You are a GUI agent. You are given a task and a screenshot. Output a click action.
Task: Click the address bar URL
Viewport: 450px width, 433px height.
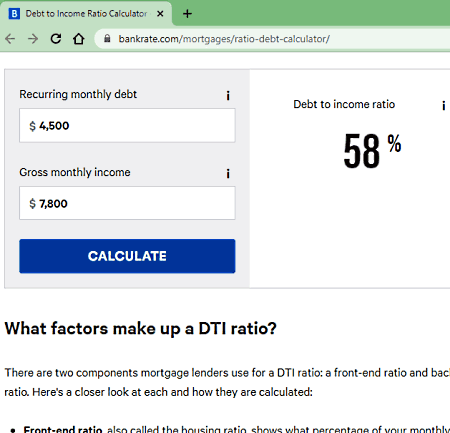pyautogui.click(x=224, y=39)
